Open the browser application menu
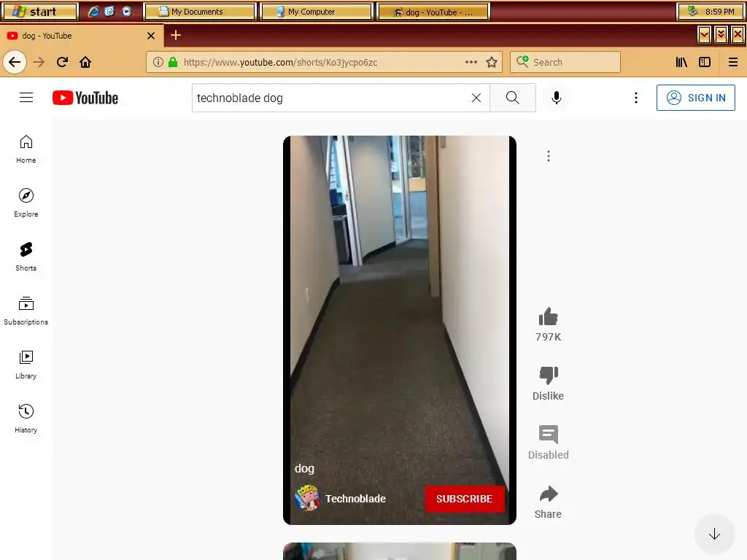Screen dimensions: 747x560 coord(732,62)
